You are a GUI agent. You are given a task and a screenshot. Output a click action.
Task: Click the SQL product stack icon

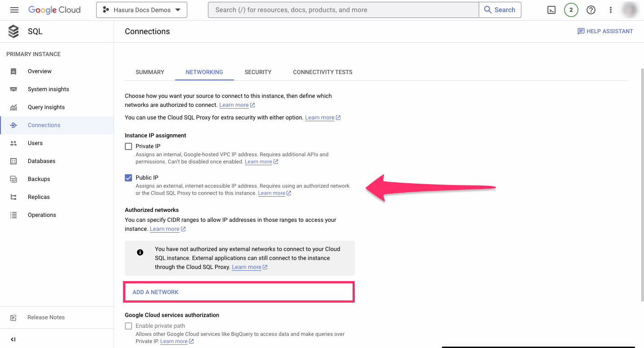pos(14,31)
